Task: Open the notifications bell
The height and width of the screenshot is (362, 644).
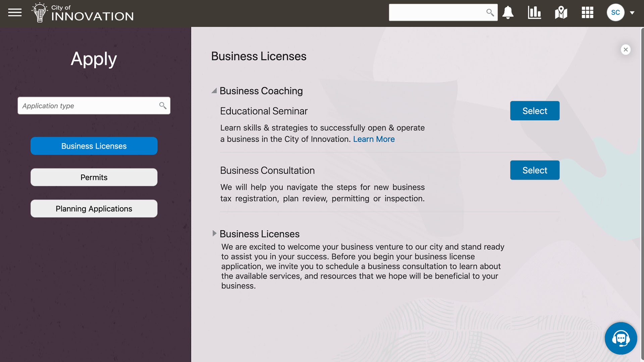Action: click(507, 12)
